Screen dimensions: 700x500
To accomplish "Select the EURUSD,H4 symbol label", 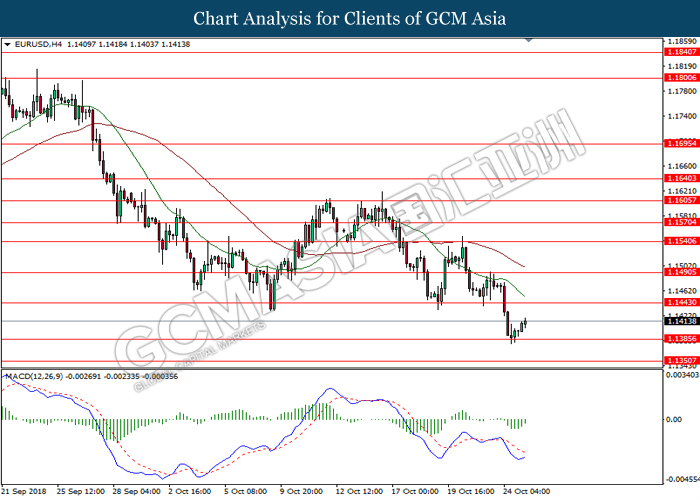I will (38, 44).
